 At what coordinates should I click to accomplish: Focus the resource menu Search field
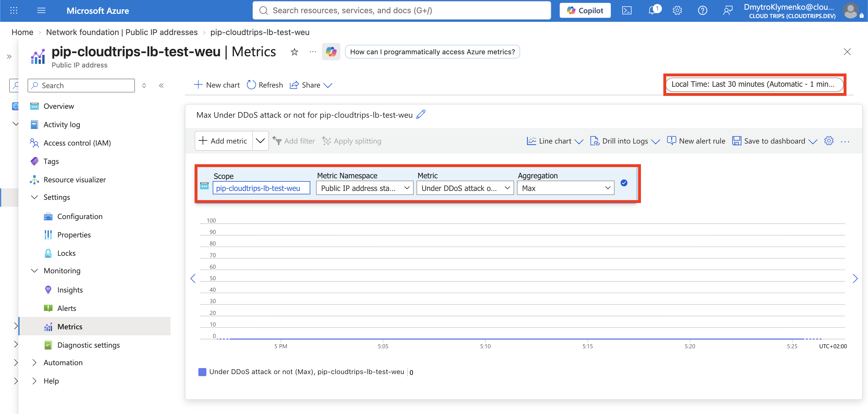(x=81, y=86)
